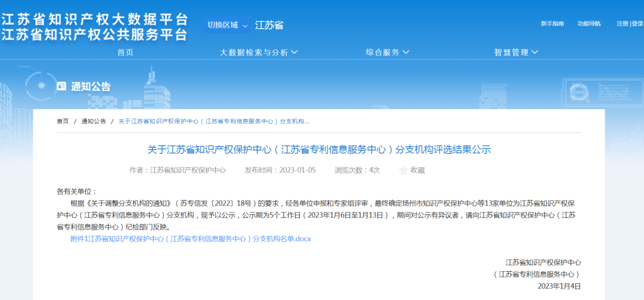Expand the 综合服务 menu
Image resolution: width=644 pixels, height=300 pixels.
387,52
